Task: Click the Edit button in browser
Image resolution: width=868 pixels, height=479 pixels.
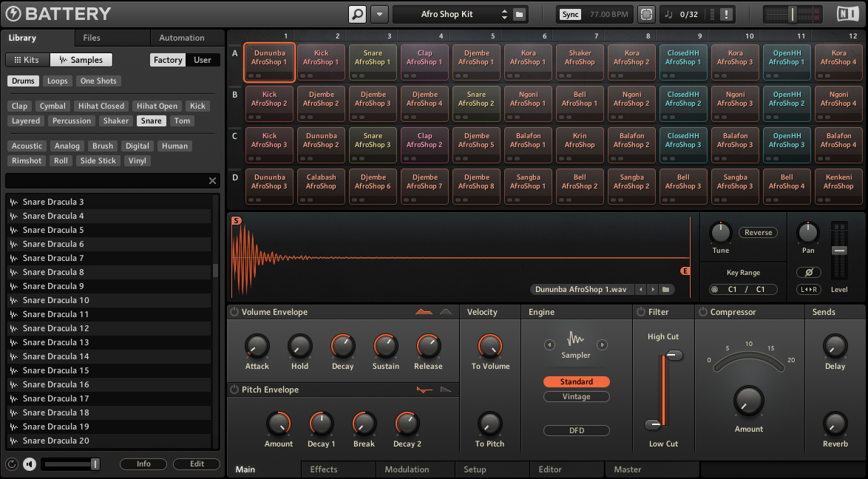Action: (197, 464)
